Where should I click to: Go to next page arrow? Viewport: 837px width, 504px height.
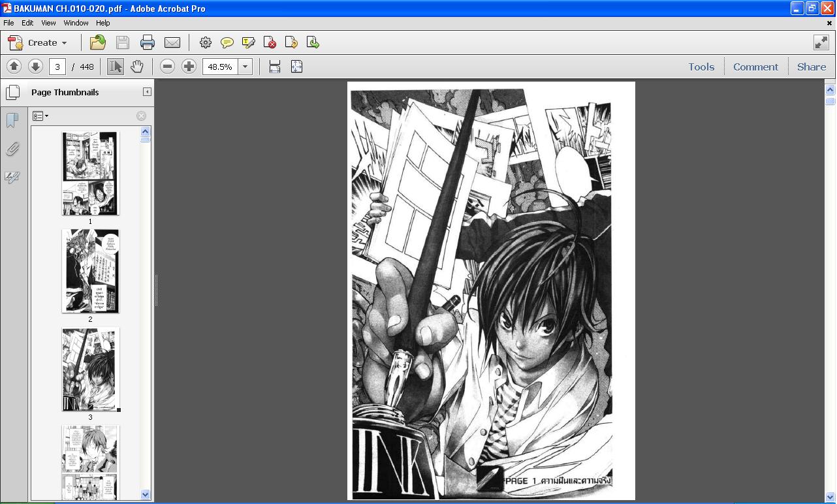coord(35,67)
